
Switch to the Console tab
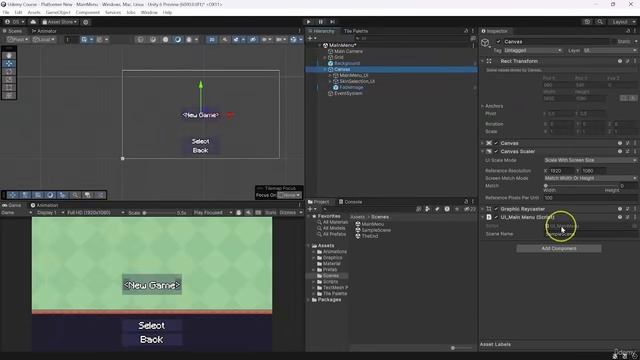[x=351, y=202]
